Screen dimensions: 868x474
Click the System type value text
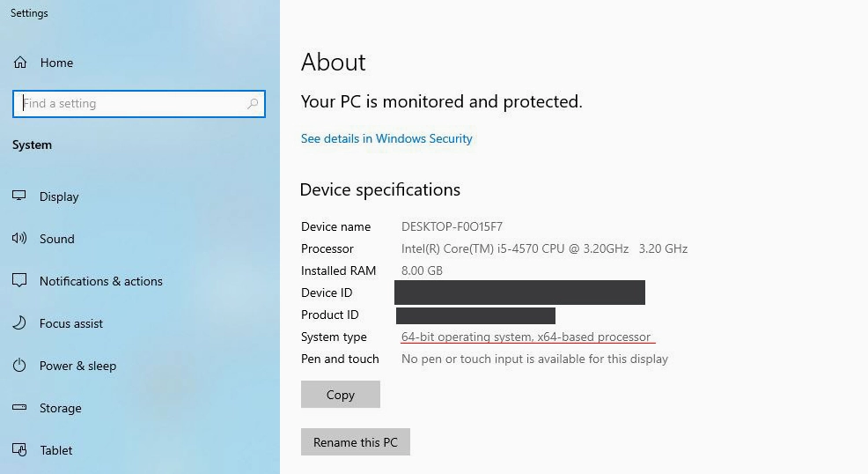(526, 337)
